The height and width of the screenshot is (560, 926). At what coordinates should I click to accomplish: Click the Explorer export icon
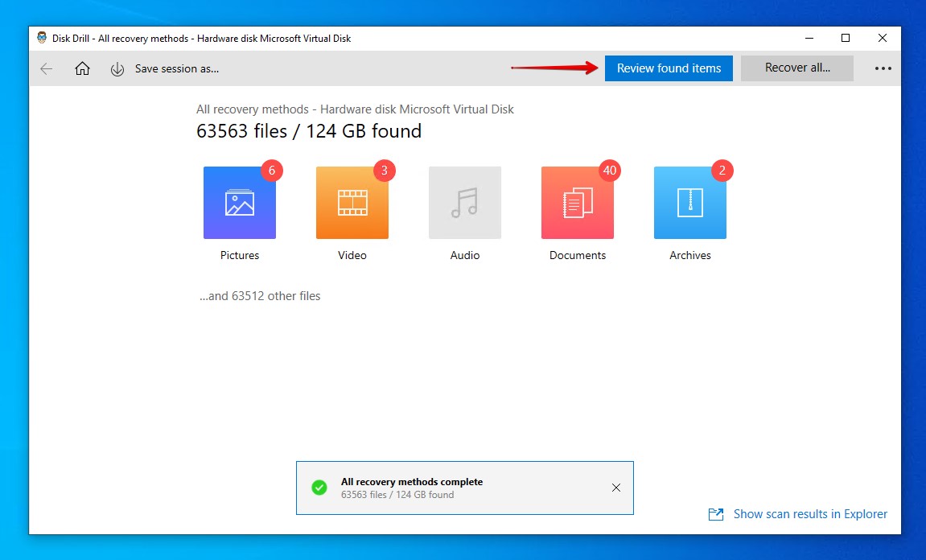716,514
